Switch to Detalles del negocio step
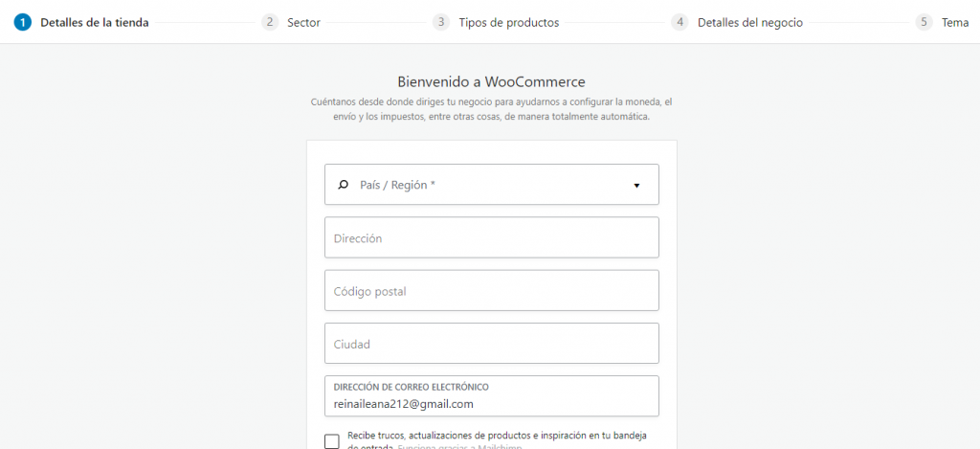Screen dimensions: 980x449 [749, 22]
